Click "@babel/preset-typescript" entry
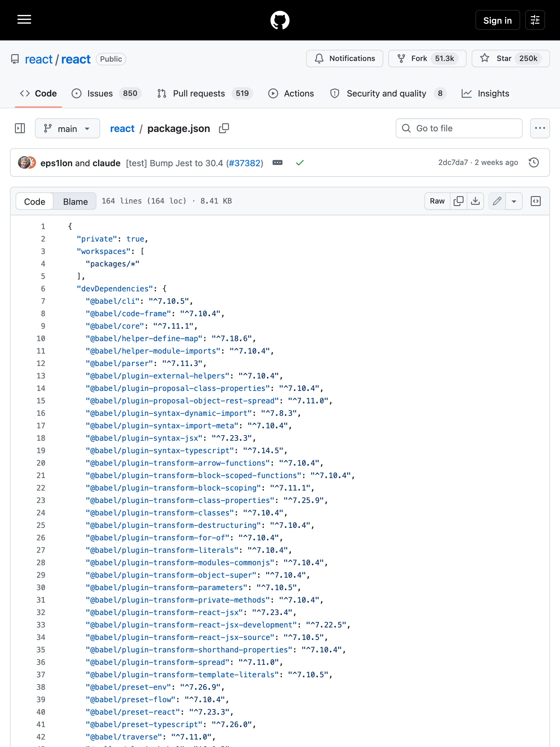 171,725
